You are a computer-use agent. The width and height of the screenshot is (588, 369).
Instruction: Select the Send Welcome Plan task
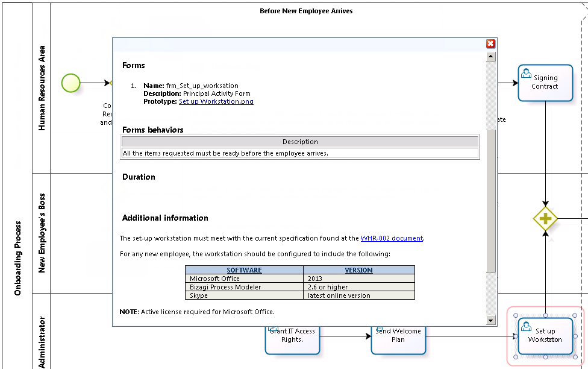(398, 339)
